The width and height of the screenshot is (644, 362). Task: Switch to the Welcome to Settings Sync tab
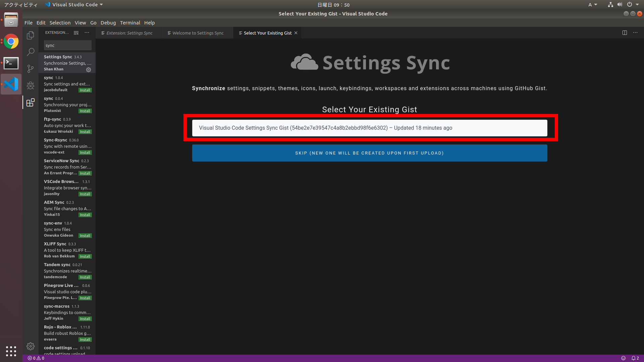pyautogui.click(x=198, y=33)
